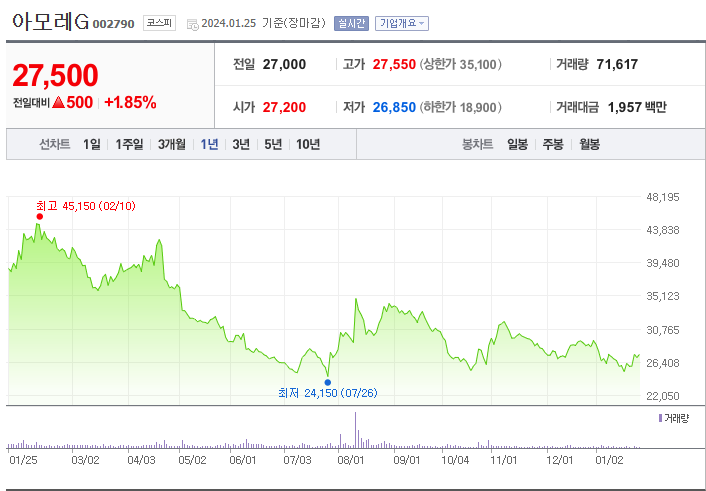
Task: Click the 거래량 value 71,617
Action: [x=617, y=64]
